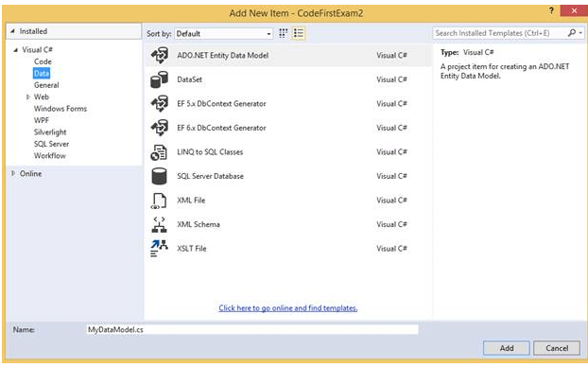Image resolution: width=588 pixels, height=367 pixels.
Task: Select the Silverlight category
Action: pos(50,132)
